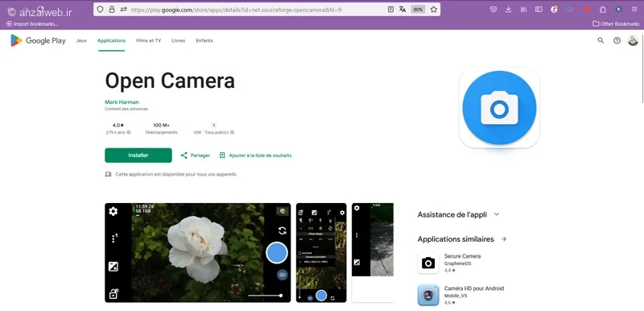
Task: Click Ajouter à la liste de souhaits
Action: click(x=255, y=155)
